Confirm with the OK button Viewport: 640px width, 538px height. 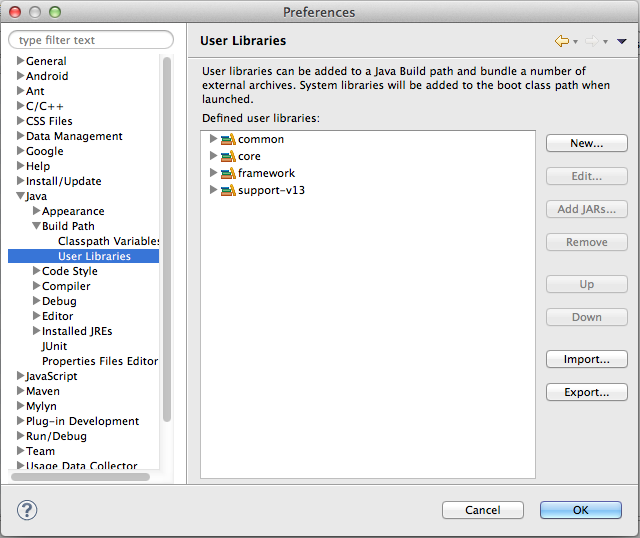pos(581,510)
